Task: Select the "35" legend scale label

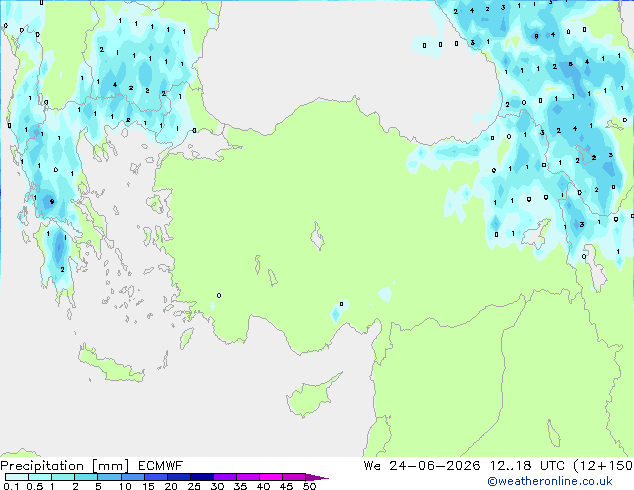Action: pos(240,486)
